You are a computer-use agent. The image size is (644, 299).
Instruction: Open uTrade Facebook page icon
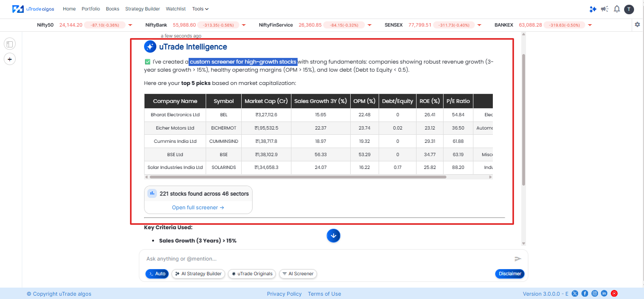pos(585,294)
